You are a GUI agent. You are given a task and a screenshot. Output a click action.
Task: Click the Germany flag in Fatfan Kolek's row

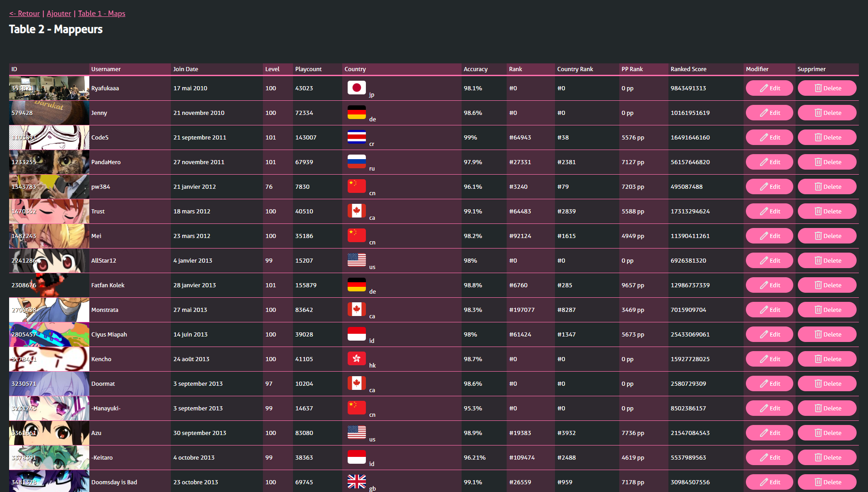pyautogui.click(x=356, y=285)
